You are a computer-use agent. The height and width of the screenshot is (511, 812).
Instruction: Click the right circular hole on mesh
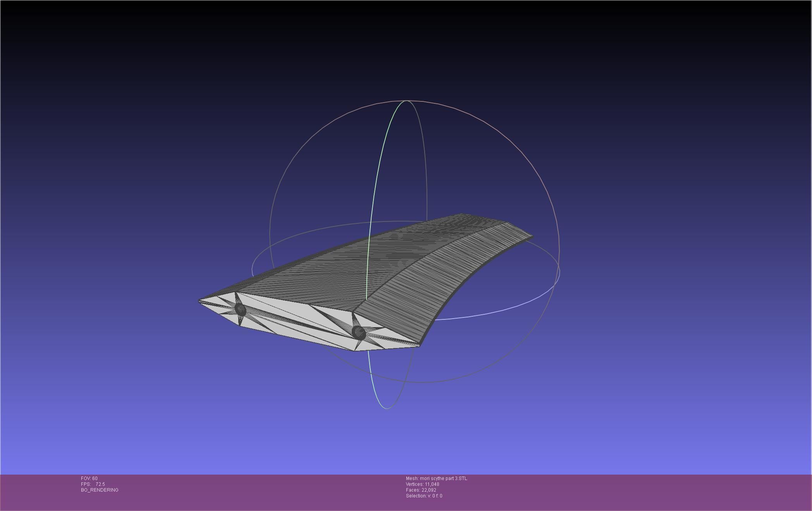[x=359, y=333]
